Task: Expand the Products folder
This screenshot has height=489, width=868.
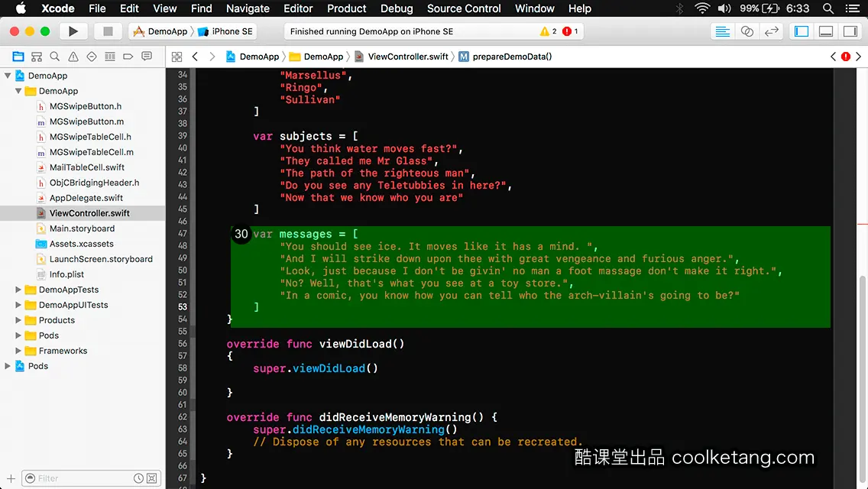Action: (18, 320)
